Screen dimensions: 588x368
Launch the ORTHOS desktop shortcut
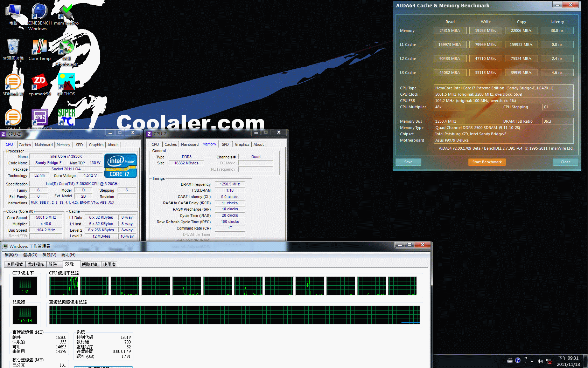click(66, 85)
